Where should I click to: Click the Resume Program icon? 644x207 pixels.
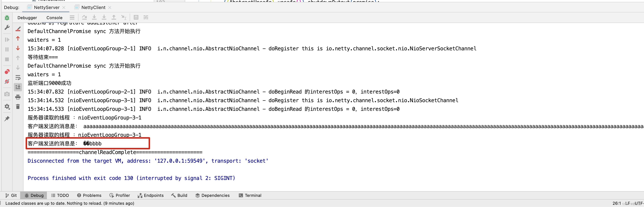7,40
